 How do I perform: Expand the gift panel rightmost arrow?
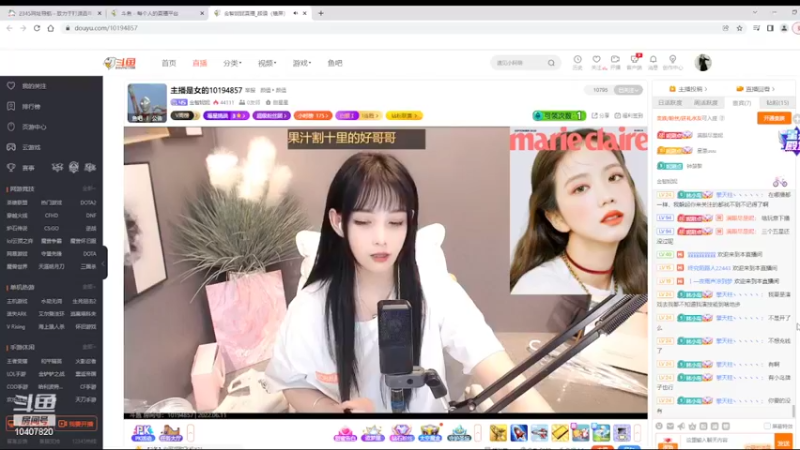click(637, 433)
